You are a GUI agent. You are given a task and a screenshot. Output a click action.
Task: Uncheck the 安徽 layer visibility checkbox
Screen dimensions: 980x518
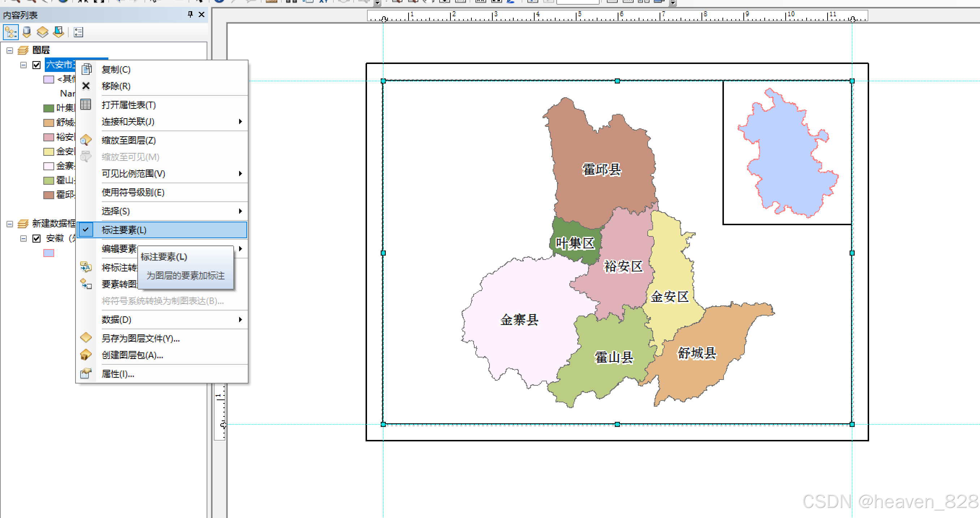[36, 239]
